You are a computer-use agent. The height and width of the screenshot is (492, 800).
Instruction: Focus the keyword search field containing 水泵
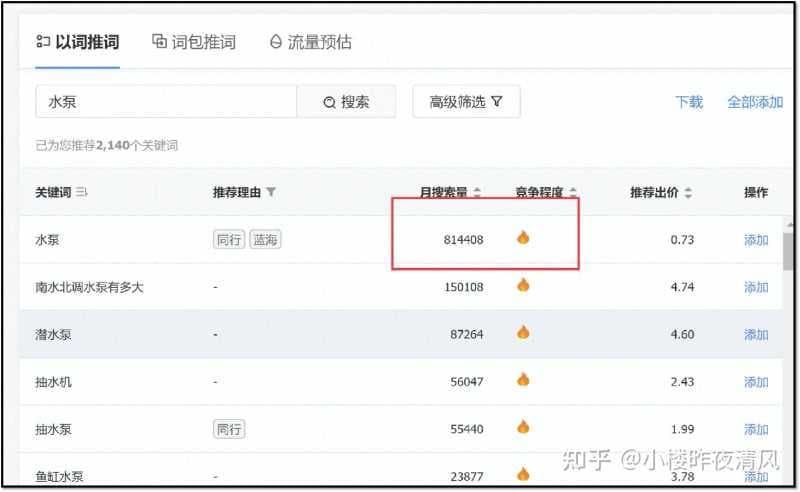pyautogui.click(x=166, y=102)
